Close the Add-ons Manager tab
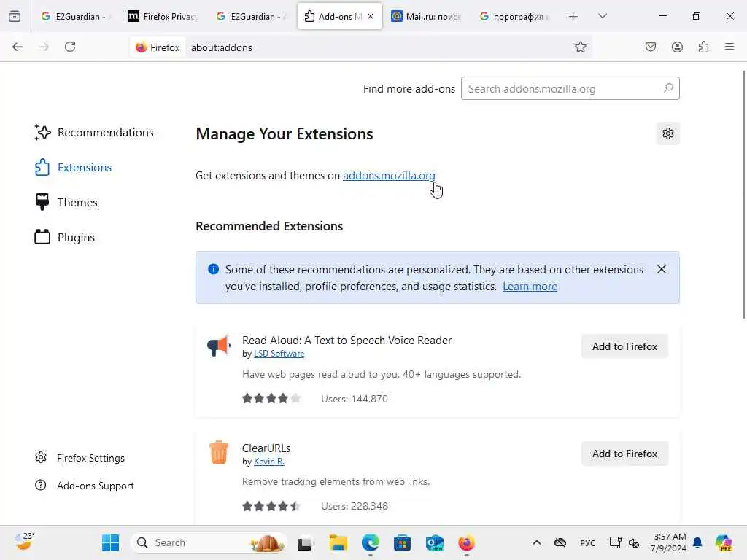 point(371,16)
